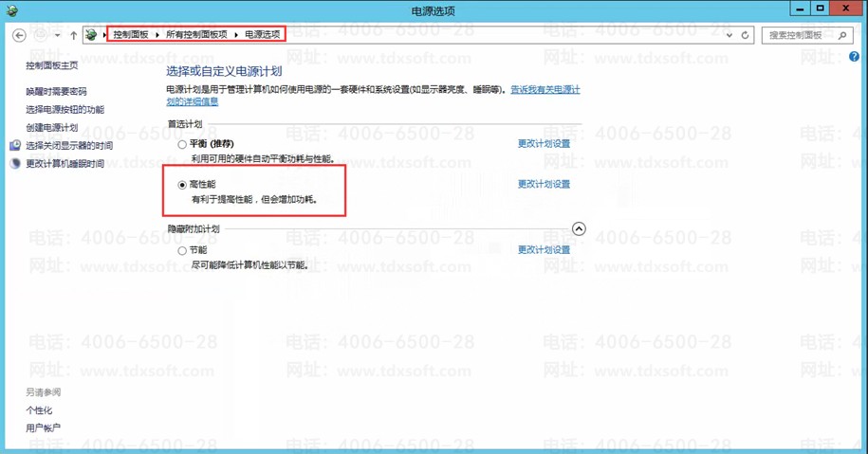
Task: Collapse the 隐藏附加计划 section with the chevron
Action: pyautogui.click(x=579, y=229)
